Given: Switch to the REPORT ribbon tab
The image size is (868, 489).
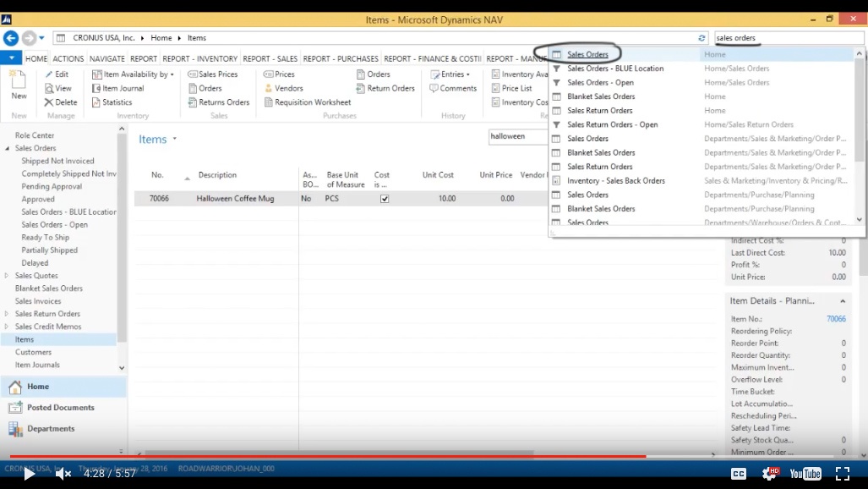Looking at the screenshot, I should pyautogui.click(x=144, y=58).
